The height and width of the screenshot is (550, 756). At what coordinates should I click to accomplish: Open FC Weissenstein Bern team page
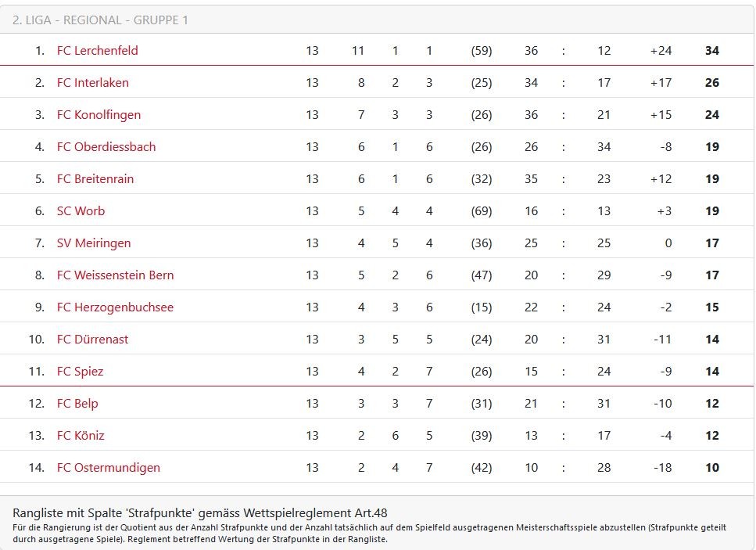click(x=115, y=275)
